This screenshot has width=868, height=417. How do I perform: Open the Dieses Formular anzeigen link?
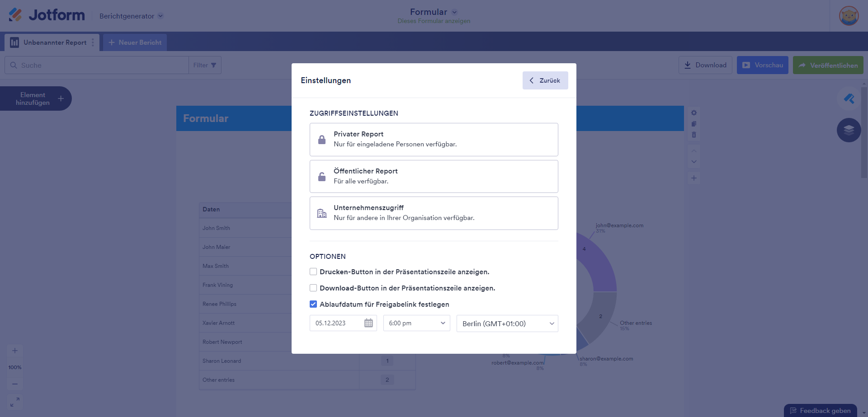coord(434,21)
